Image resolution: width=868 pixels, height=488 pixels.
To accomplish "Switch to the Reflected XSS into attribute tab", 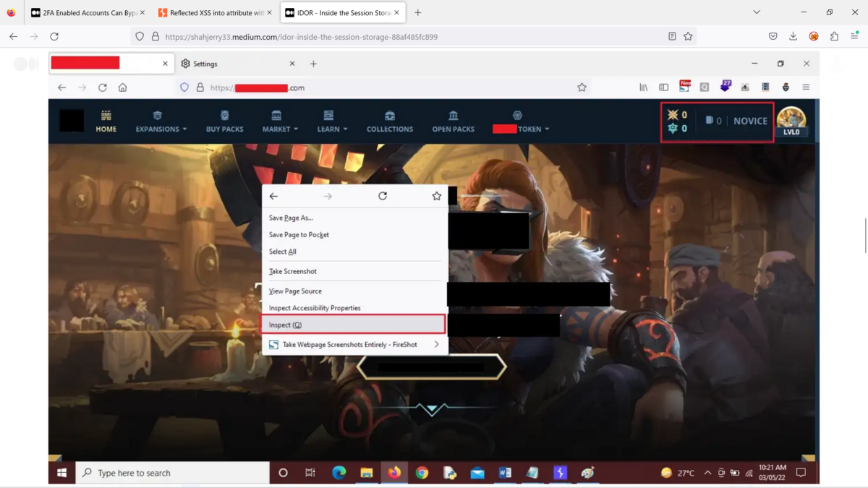I will point(214,13).
